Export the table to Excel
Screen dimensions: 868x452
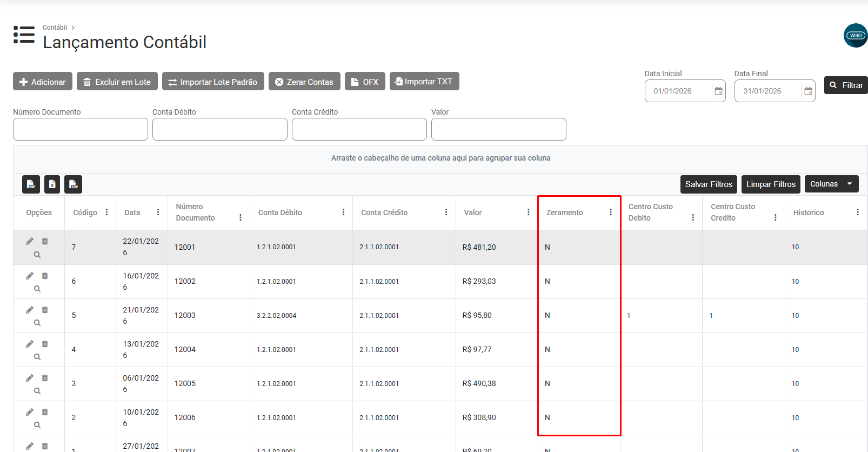52,184
